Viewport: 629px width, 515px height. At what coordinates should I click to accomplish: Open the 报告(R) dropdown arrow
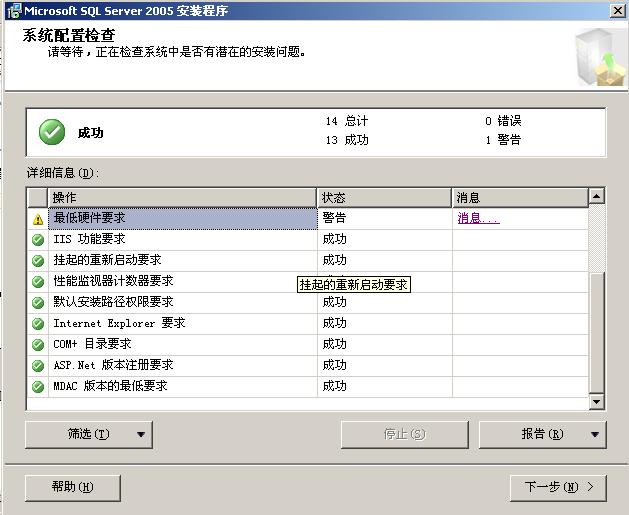pos(595,434)
